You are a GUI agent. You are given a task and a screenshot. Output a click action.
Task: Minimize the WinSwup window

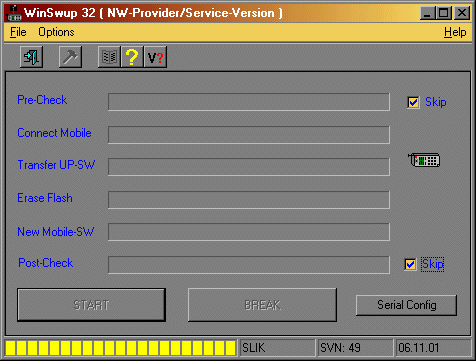[428, 13]
